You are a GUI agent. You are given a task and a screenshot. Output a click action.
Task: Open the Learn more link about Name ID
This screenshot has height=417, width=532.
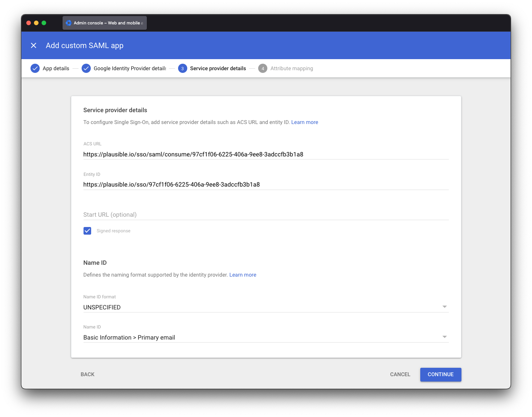click(243, 275)
